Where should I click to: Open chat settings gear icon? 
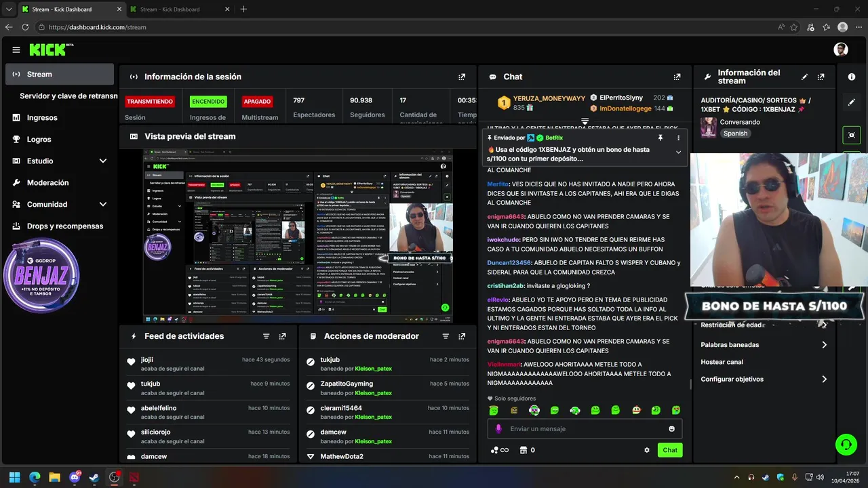[647, 450]
